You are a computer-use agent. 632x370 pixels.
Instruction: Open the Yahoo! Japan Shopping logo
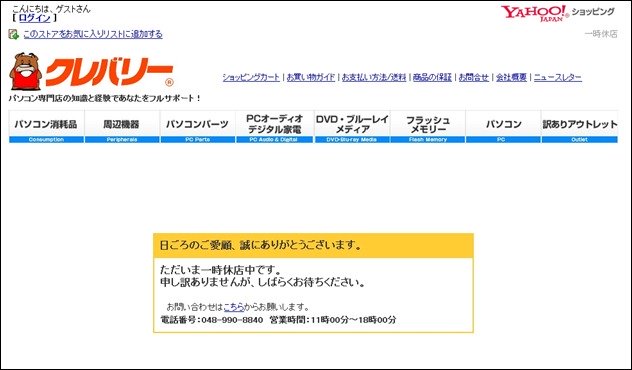click(x=558, y=13)
